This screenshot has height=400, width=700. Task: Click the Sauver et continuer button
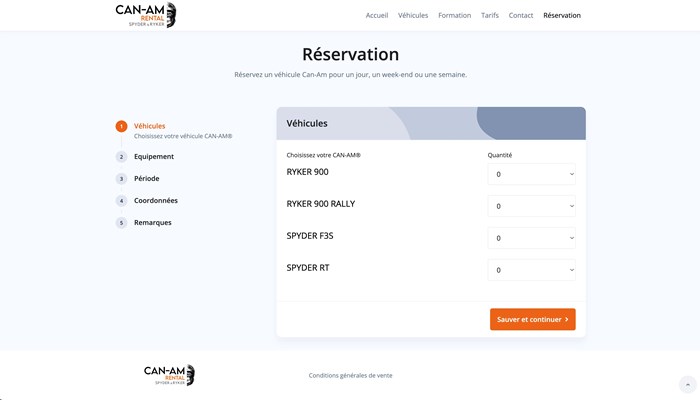pyautogui.click(x=533, y=319)
